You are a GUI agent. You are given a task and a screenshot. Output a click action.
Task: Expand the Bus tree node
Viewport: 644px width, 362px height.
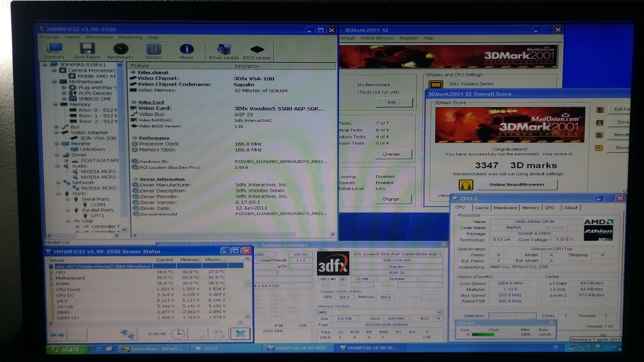pyautogui.click(x=56, y=127)
